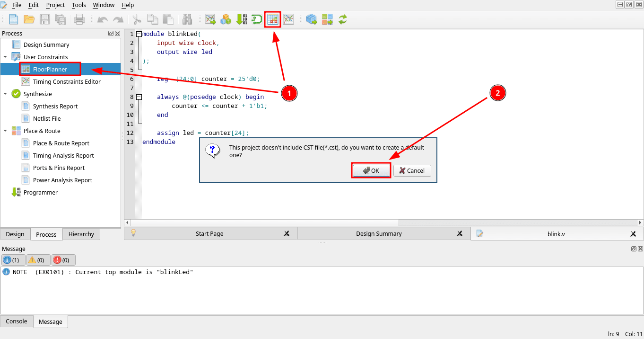Close the blink.v tab
The image size is (644, 339).
coord(633,233)
